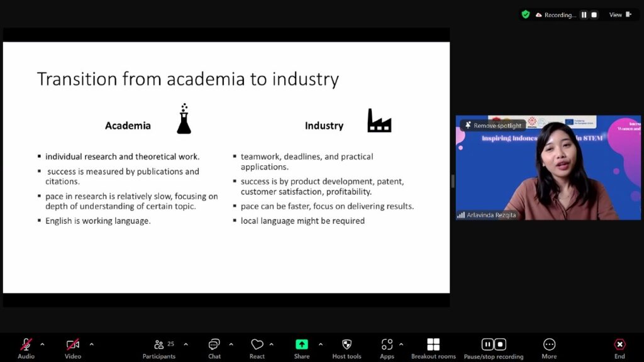Expand the caret next to Chat

tap(231, 344)
